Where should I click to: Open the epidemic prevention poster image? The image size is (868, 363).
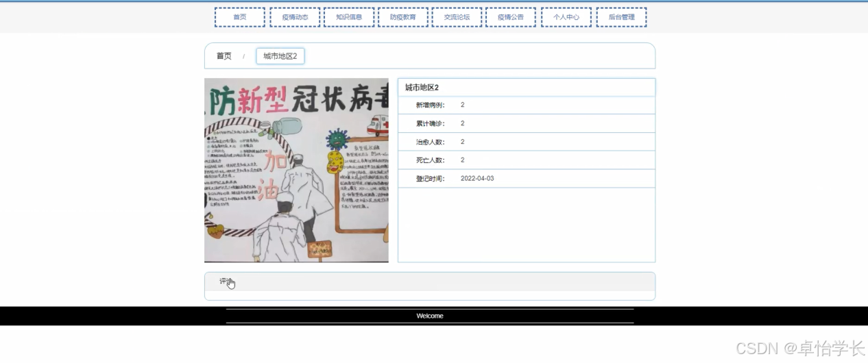(296, 170)
